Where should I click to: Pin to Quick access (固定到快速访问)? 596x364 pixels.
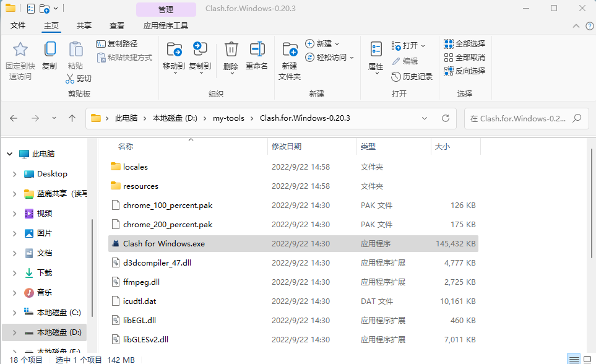click(20, 61)
